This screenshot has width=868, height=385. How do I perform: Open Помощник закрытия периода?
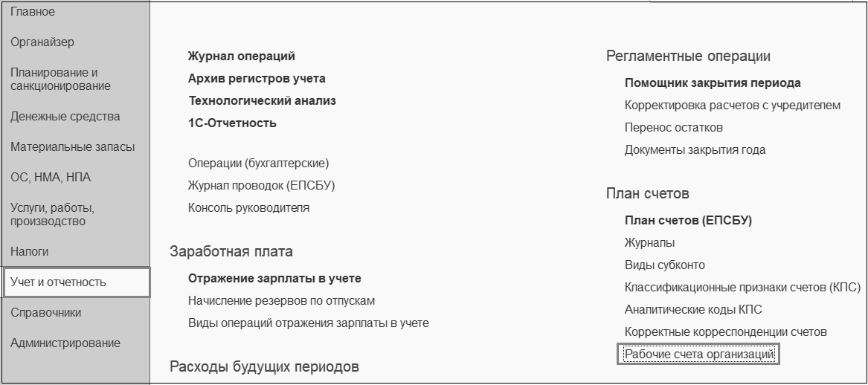[x=713, y=83]
